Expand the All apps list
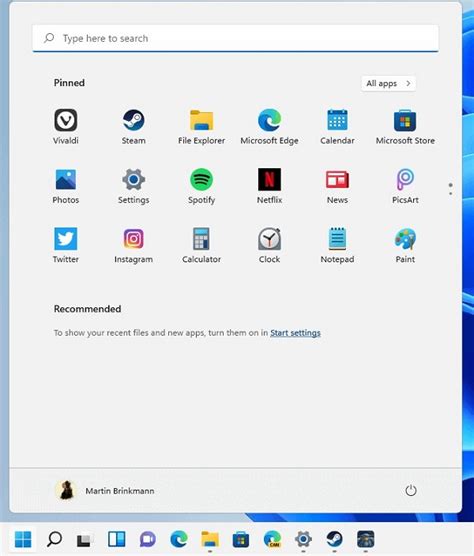 (388, 83)
